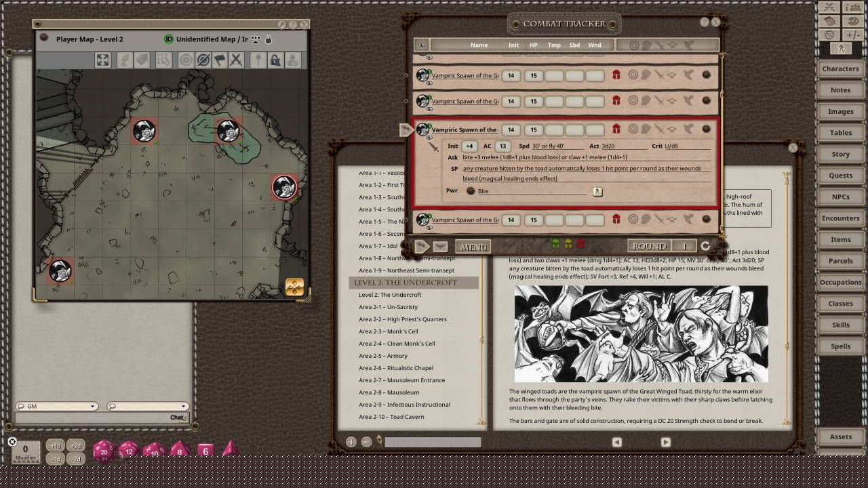Click the next actor arrow in Combat Tracker
This screenshot has width=868, height=488.
(x=422, y=247)
